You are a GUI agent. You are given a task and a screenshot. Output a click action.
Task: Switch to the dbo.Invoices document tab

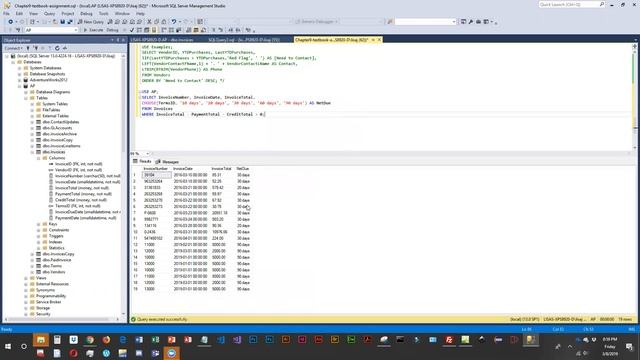pos(162,40)
